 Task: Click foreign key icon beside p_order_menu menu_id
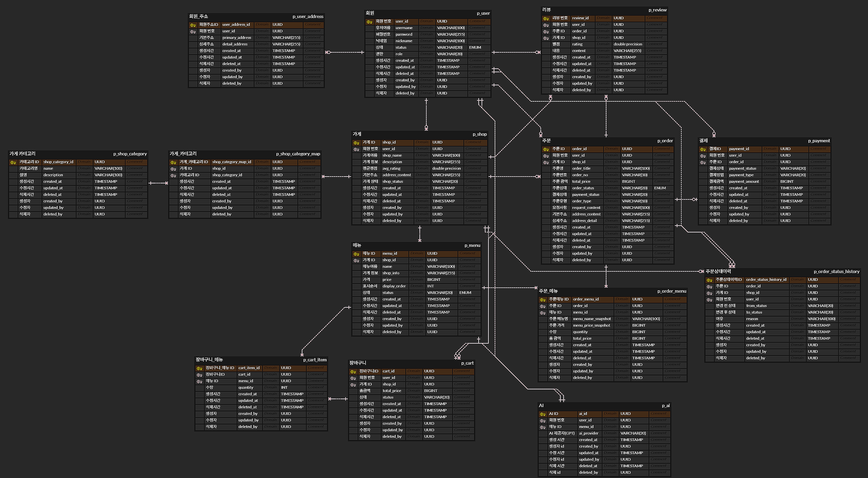tap(542, 313)
